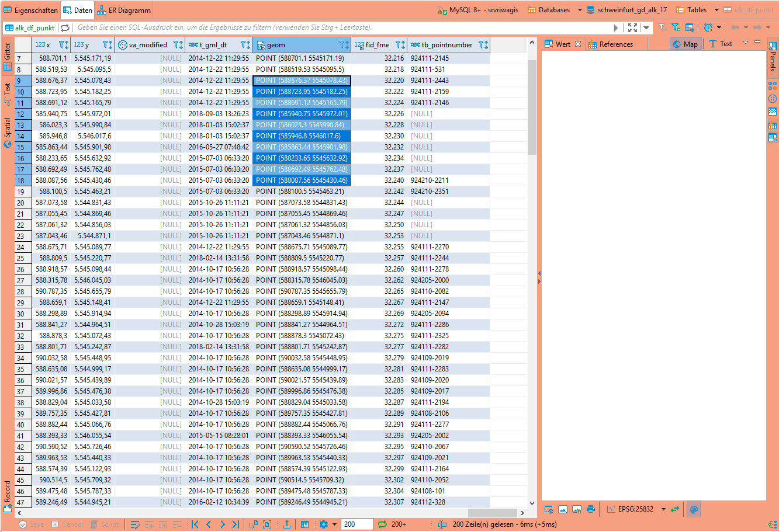Click the color palette icon in the map toolbar

click(694, 509)
